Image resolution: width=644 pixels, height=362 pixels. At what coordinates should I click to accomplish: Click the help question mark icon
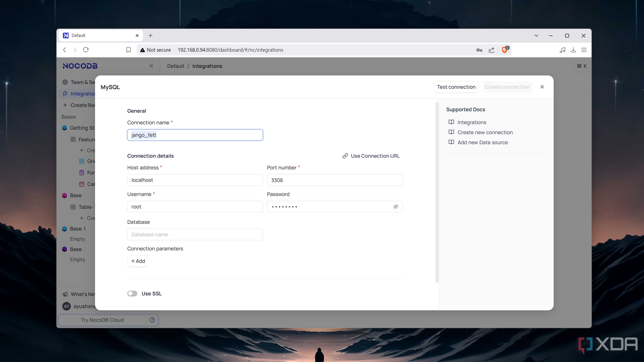[x=152, y=320]
